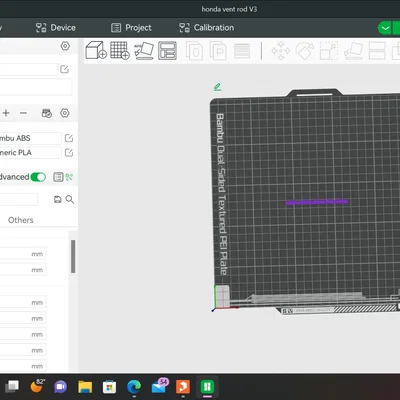The image size is (400, 400).
Task: Open Microsoft Edge from the taskbar
Action: pyautogui.click(x=134, y=387)
